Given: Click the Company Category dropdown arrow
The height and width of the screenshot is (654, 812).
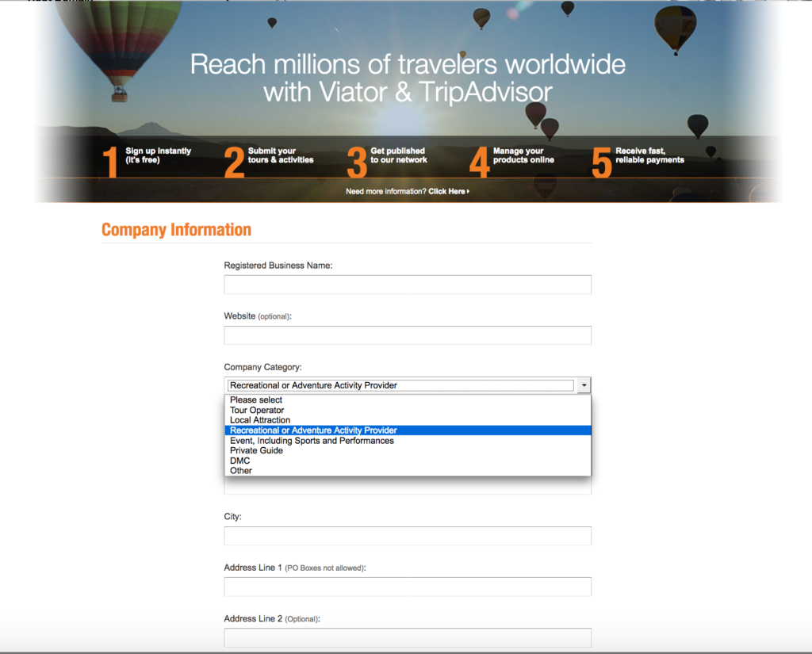Looking at the screenshot, I should [x=584, y=385].
